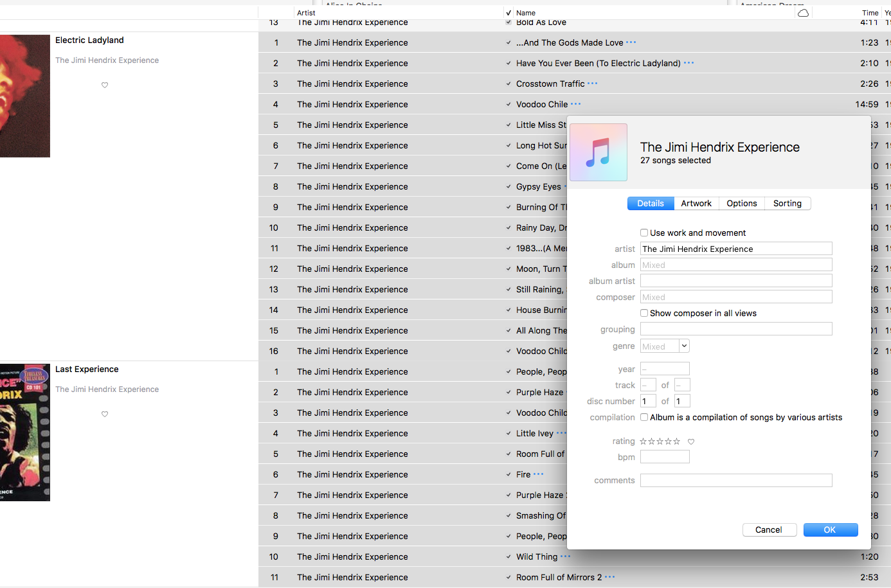Click the artist name under Electric Ladyland title
Image resolution: width=891 pixels, height=588 pixels.
[x=107, y=60]
